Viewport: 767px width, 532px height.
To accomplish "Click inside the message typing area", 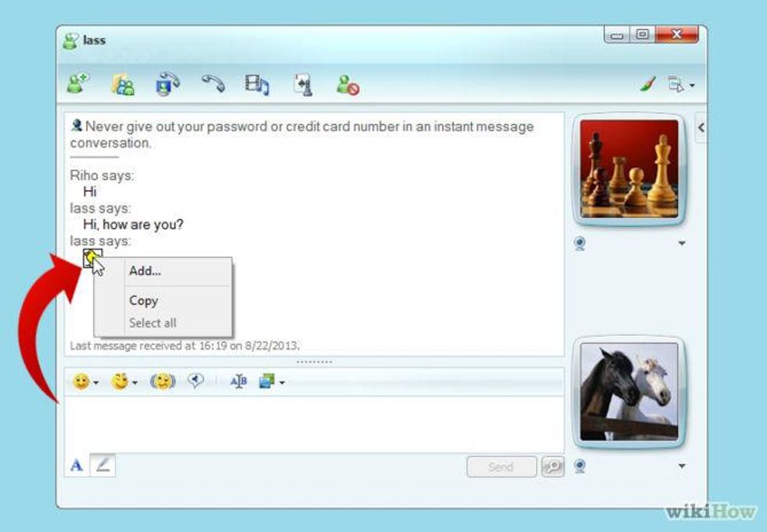I will pos(313,422).
